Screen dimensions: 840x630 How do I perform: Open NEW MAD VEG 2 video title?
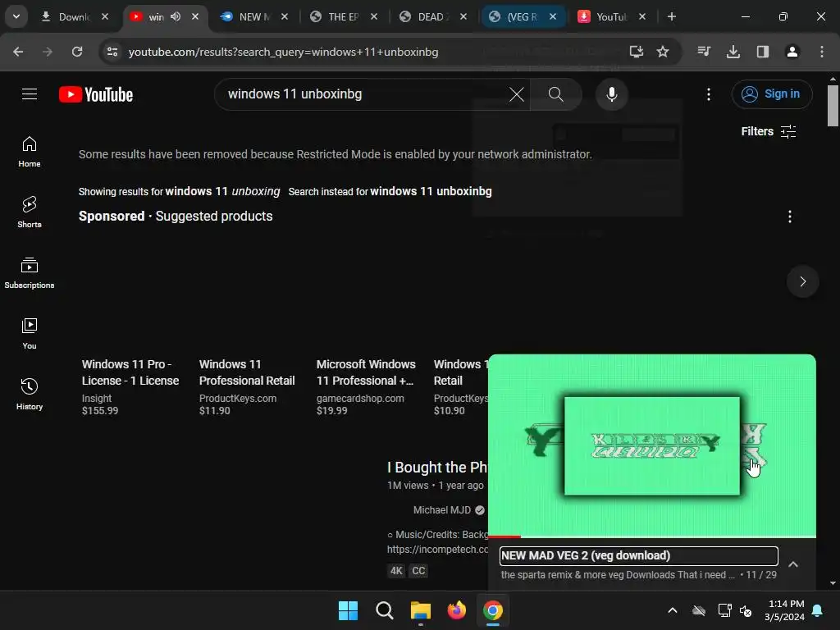(638, 555)
